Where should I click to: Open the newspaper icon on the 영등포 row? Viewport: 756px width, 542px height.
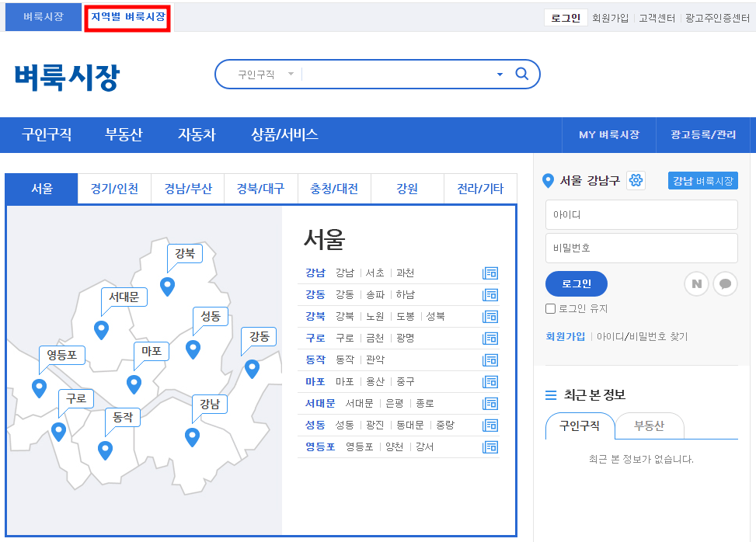click(490, 446)
